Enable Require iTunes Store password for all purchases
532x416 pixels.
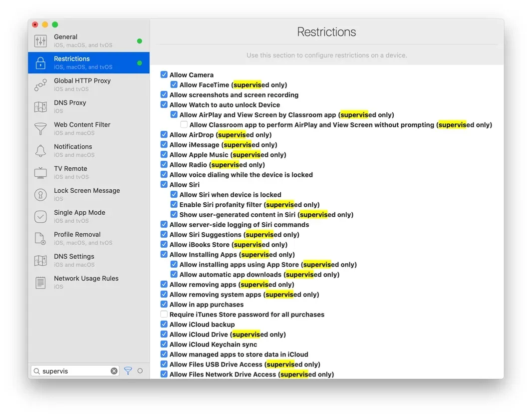point(164,314)
